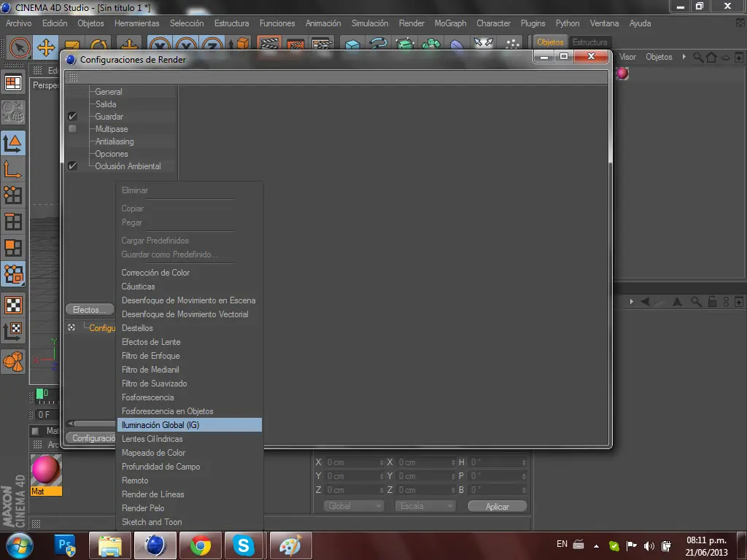Click the Efectos... button

pyautogui.click(x=90, y=310)
